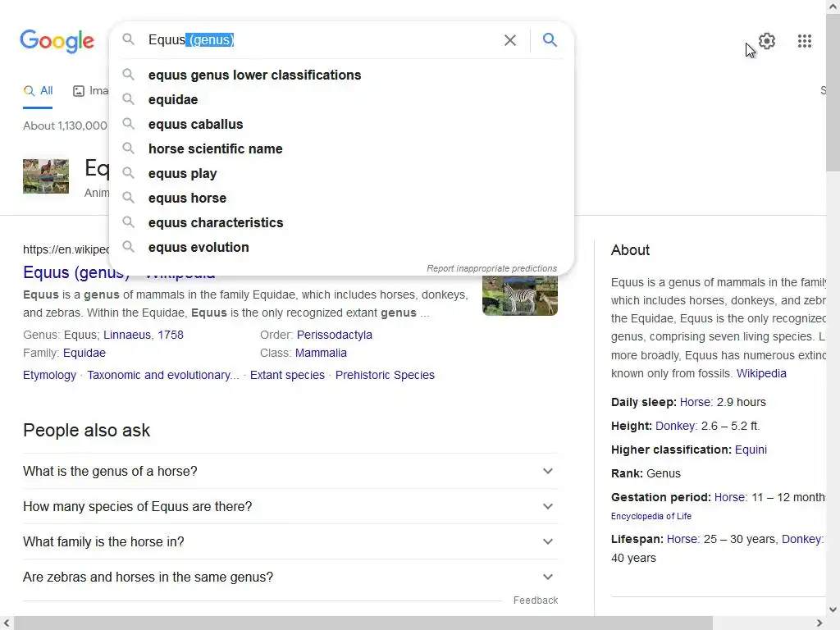Select suggestion 'equidae'

point(341,99)
